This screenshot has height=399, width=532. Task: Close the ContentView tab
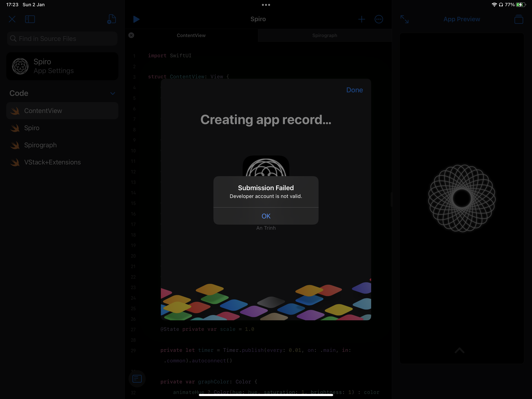pos(131,35)
